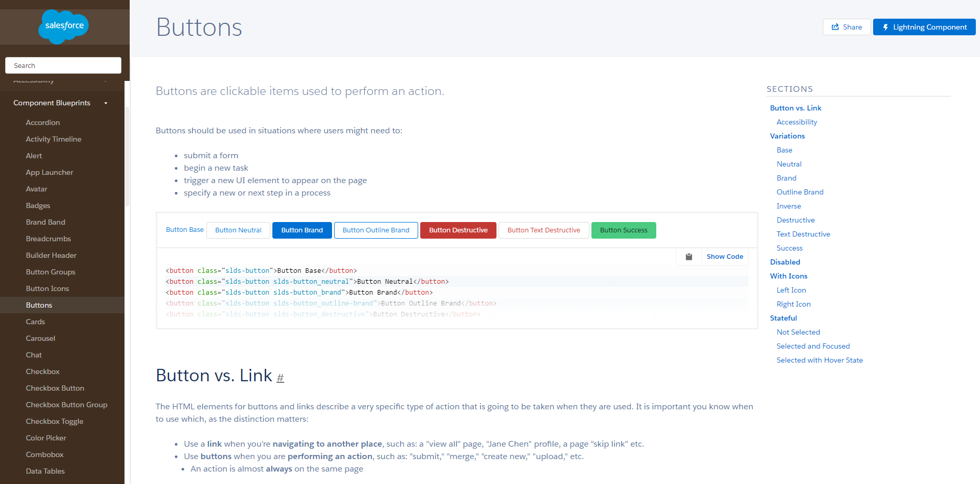Click the Salesforce cloud logo
The height and width of the screenshot is (484, 980).
(64, 26)
